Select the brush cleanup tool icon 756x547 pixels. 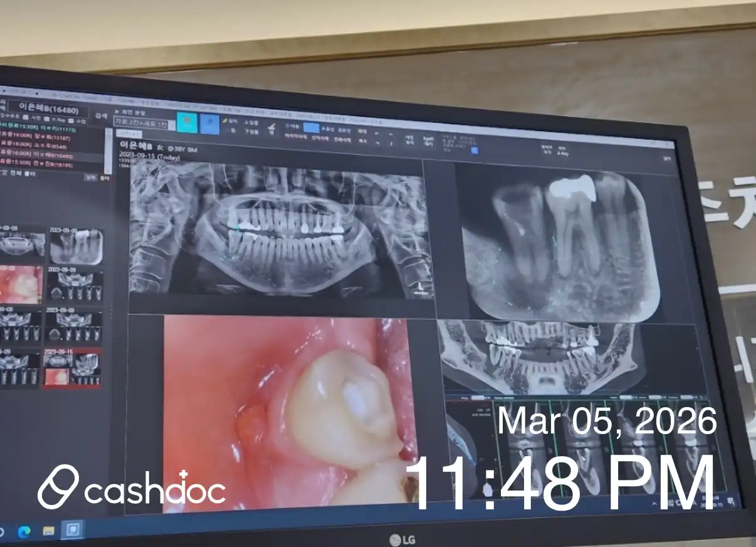click(x=271, y=129)
